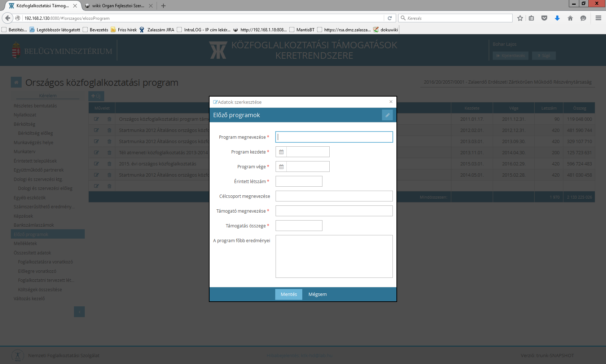606x364 pixels.
Task: Click the browser back arrow button
Action: (x=8, y=18)
